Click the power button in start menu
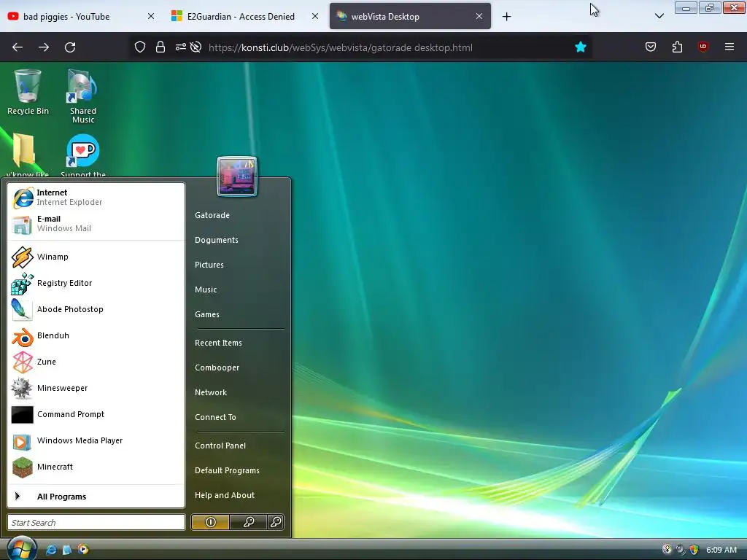This screenshot has width=747, height=560. pyautogui.click(x=210, y=522)
